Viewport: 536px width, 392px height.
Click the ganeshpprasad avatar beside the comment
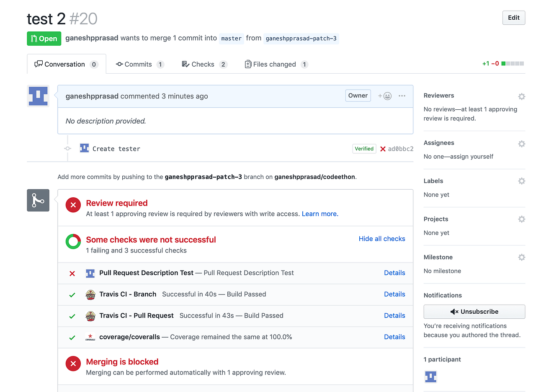[38, 95]
